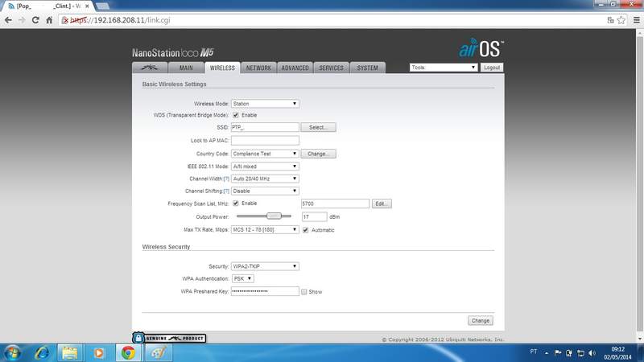Click PT language indicator in tray
The image size is (644, 362).
tap(533, 352)
